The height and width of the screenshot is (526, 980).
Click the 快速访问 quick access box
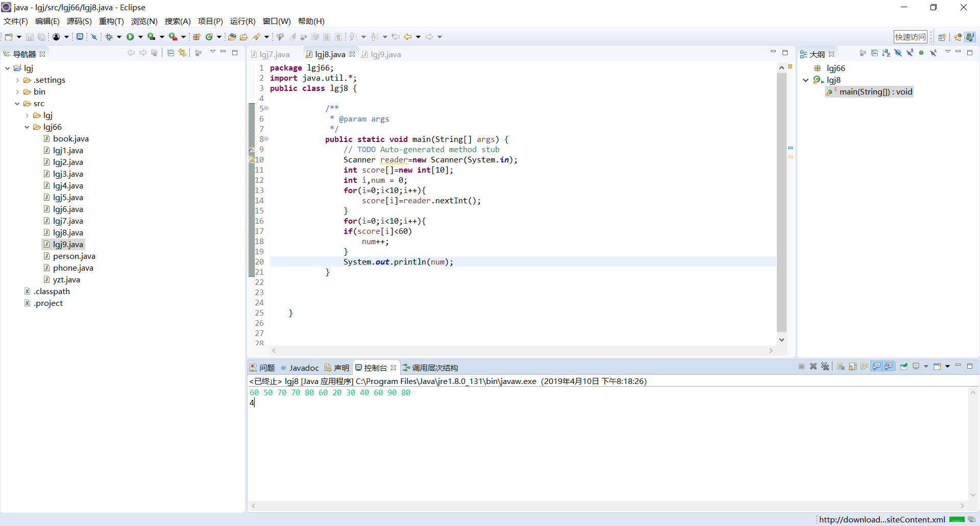click(x=910, y=37)
